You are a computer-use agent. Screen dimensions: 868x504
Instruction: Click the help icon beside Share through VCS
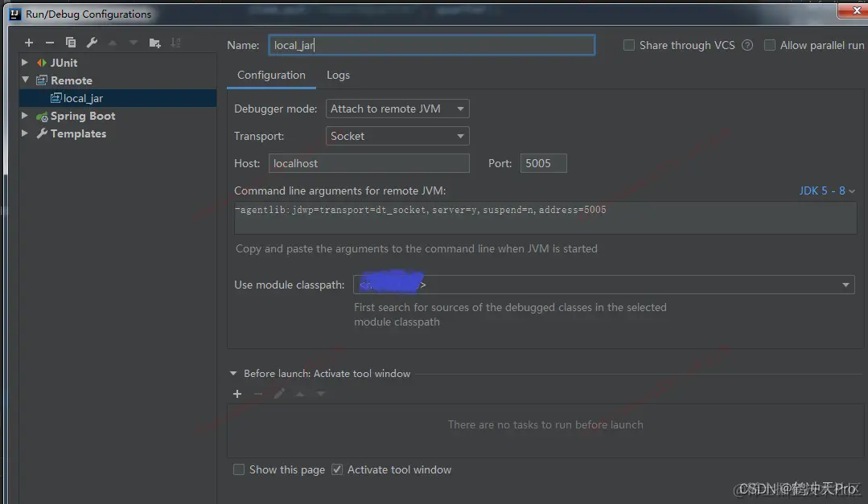coord(747,45)
